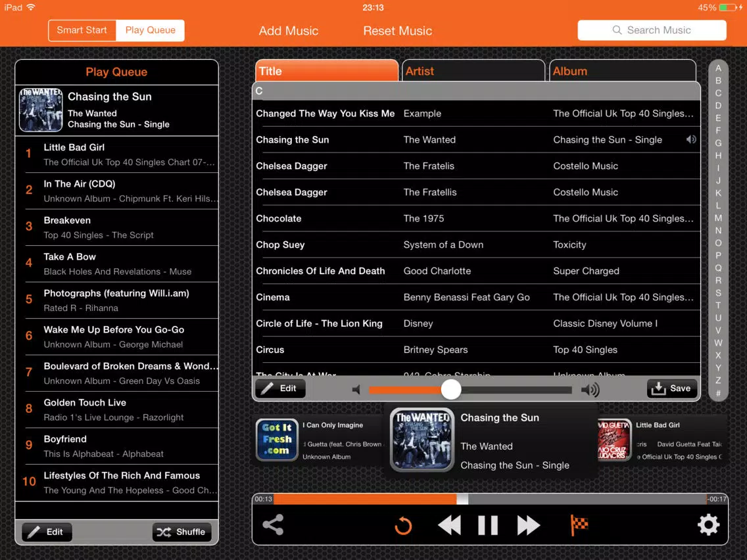The width and height of the screenshot is (747, 560).
Task: Click the low-volume speaker icon
Action: [x=356, y=390]
